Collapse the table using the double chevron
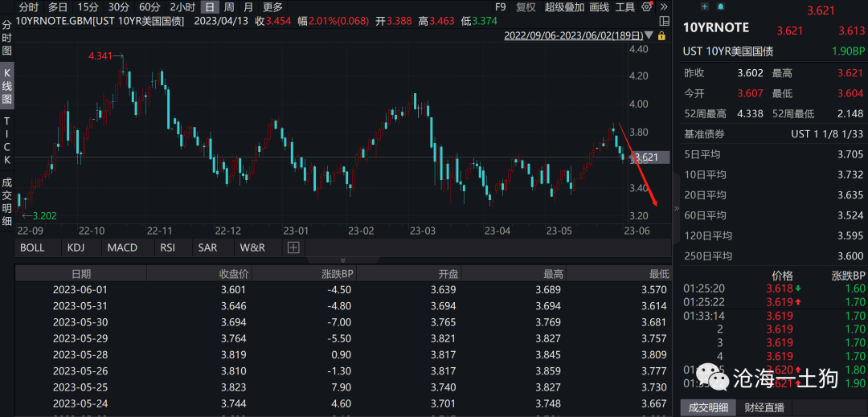This screenshot has width=868, height=417. (x=342, y=260)
